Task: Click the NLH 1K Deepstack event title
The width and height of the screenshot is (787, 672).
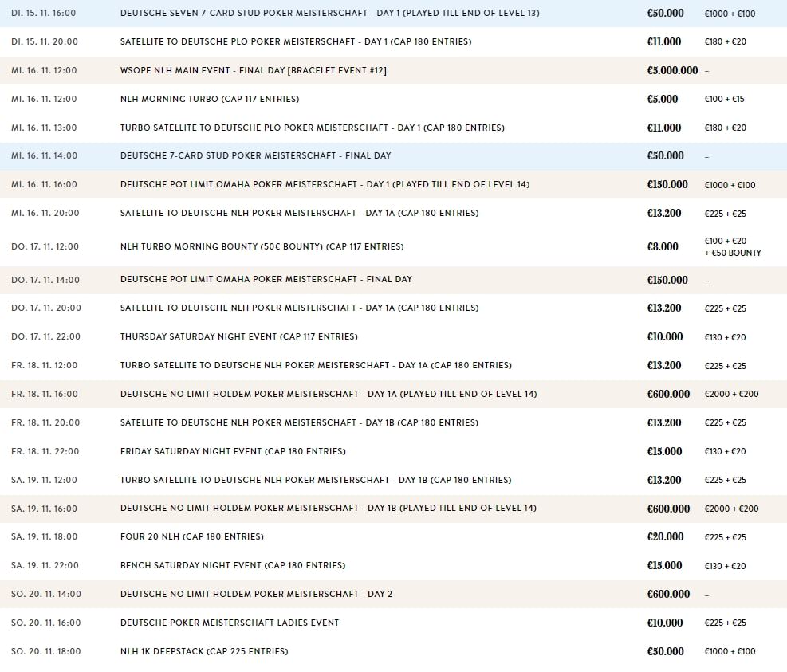Action: tap(204, 651)
